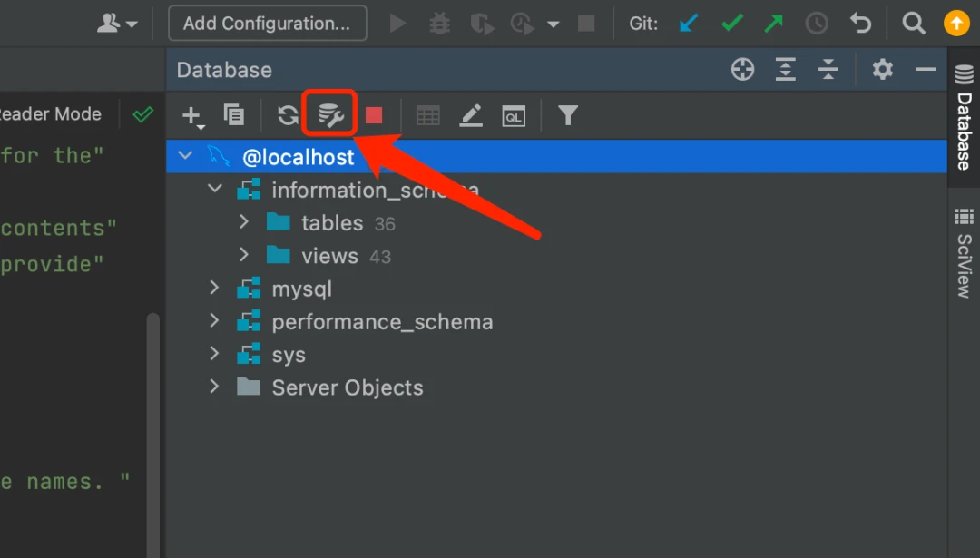Open the New data source plus dropdown
980x558 pixels.
click(192, 115)
